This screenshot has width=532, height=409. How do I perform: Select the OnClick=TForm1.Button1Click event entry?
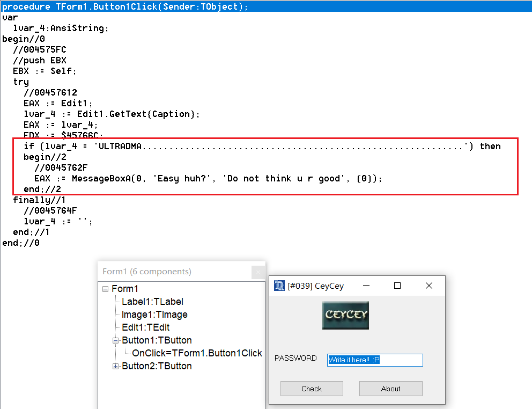197,353
